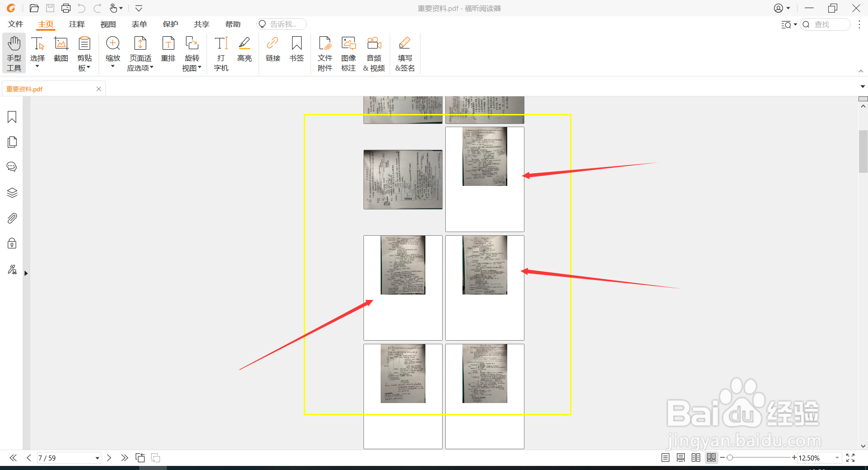Click File Attachment (文件附件)

325,53
